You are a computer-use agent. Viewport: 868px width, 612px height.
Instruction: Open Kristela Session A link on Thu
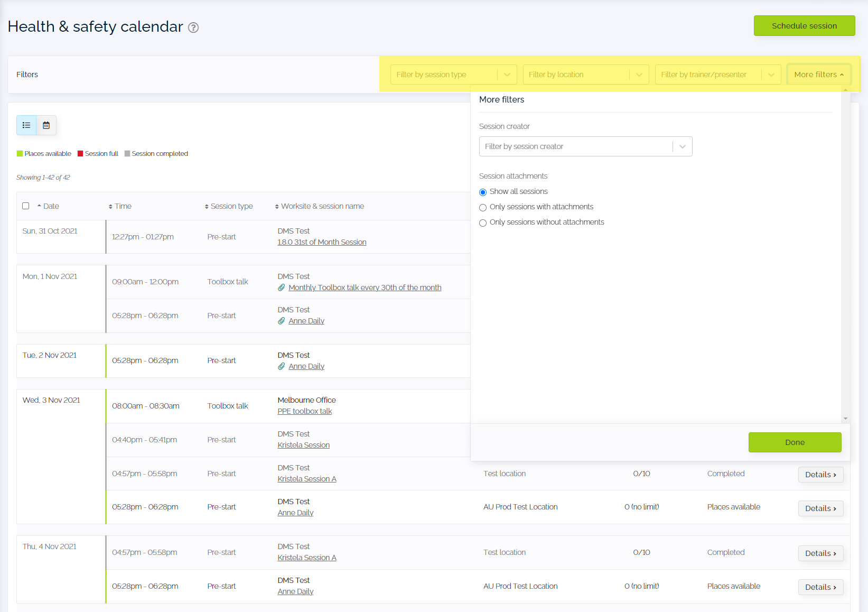[x=307, y=558]
